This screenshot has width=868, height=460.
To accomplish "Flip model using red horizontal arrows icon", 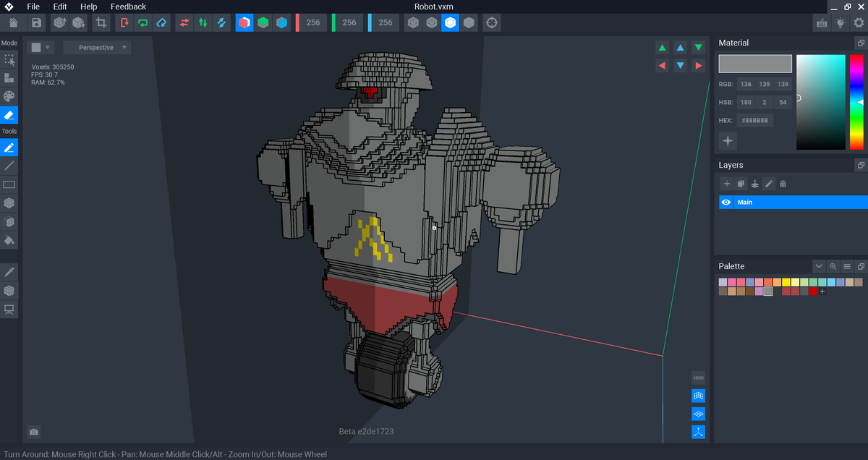I will pos(184,22).
